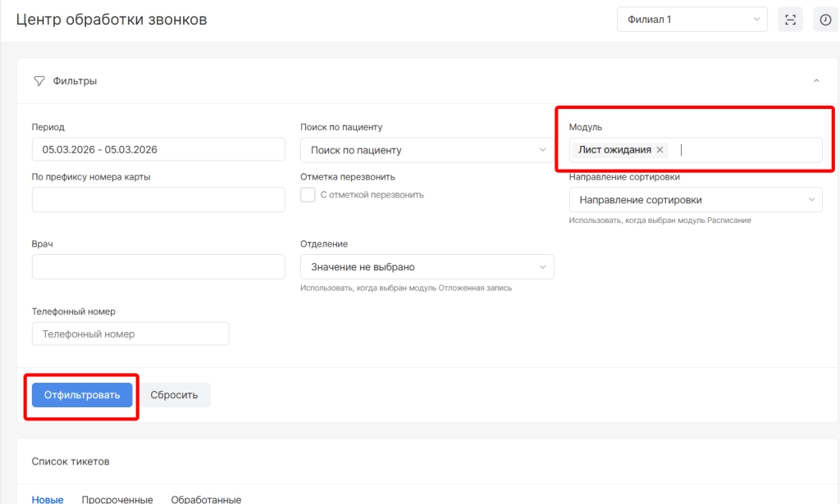The height and width of the screenshot is (504, 840).
Task: Click the Период date range field
Action: click(158, 150)
